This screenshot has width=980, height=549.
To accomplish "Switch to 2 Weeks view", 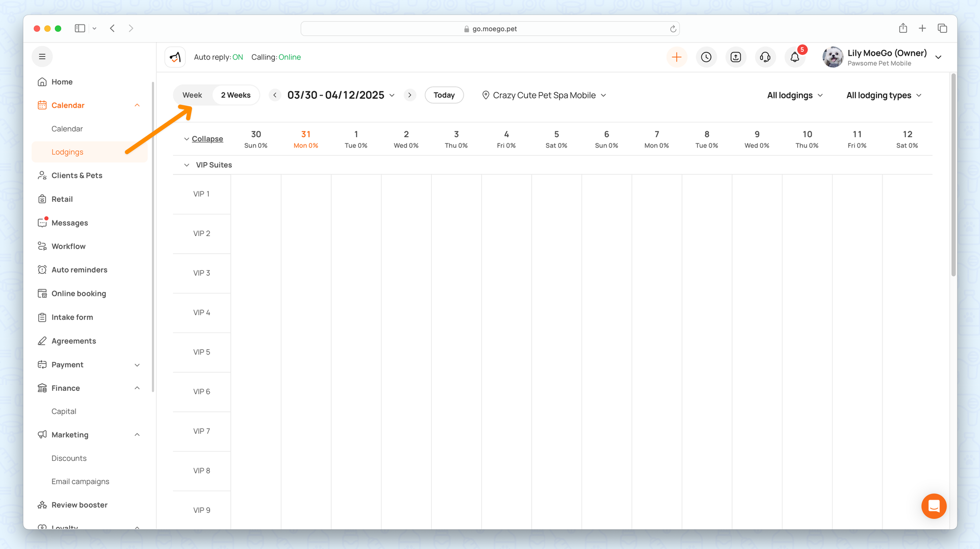I will (236, 95).
